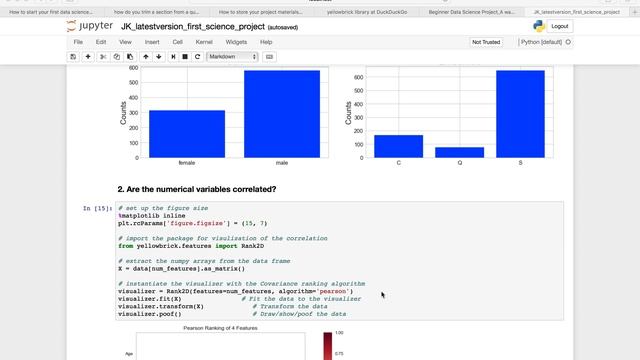Click the 'X = data[num_features].as_matrix()' line

(182, 269)
